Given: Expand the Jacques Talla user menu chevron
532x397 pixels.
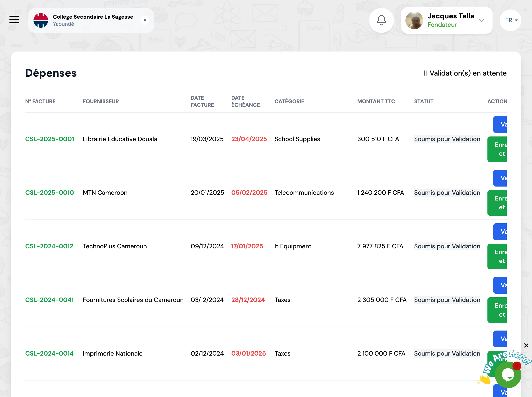Looking at the screenshot, I should pos(481,20).
